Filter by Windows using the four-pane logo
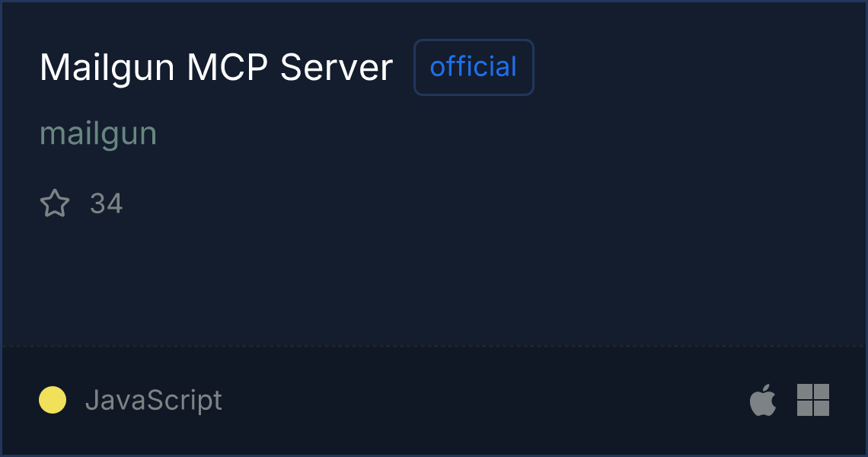Screen dimensions: 868x457 [813, 399]
